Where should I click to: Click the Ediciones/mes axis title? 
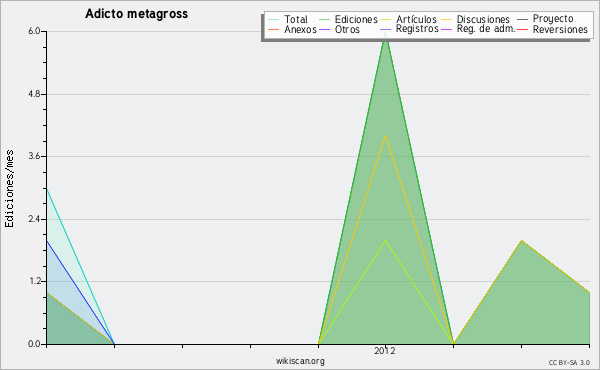click(9, 189)
